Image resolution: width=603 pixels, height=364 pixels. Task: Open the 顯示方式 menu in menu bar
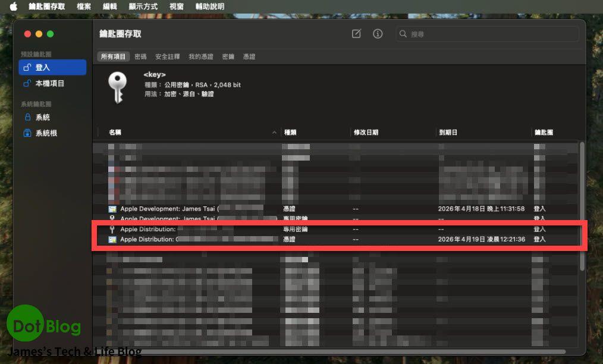[x=143, y=7]
